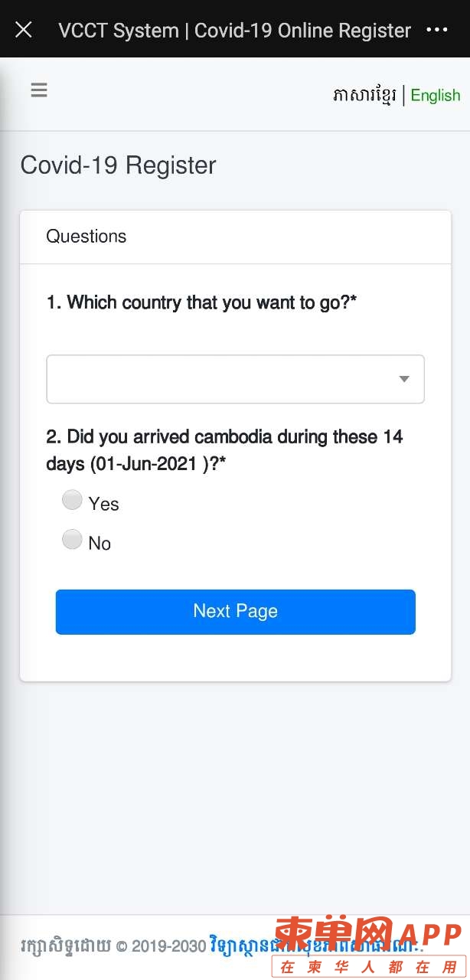This screenshot has width=470, height=980.
Task: Select the Yes radio button
Action: tap(72, 500)
